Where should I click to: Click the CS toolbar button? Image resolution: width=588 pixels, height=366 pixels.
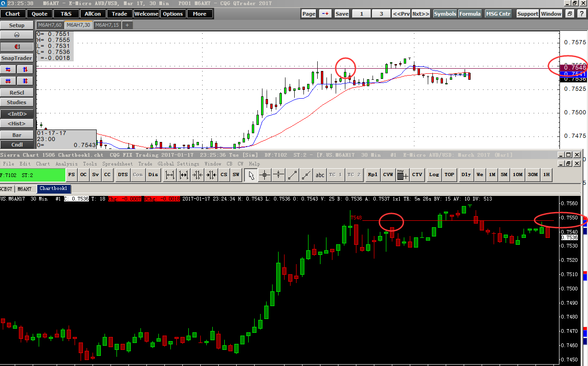click(x=224, y=175)
